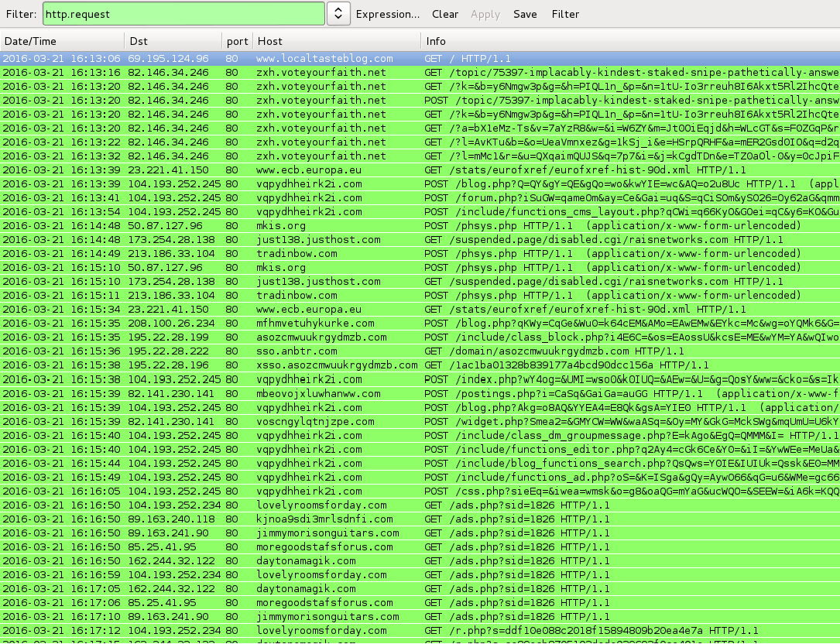Sort by the port column header
The image size is (840, 644).
[x=236, y=41]
